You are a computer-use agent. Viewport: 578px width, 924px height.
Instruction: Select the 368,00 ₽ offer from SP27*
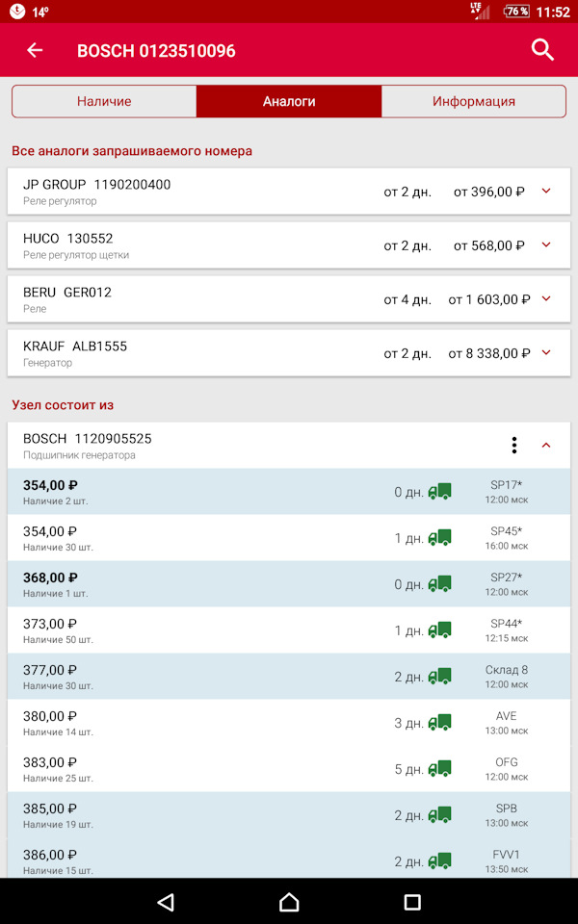point(193,584)
